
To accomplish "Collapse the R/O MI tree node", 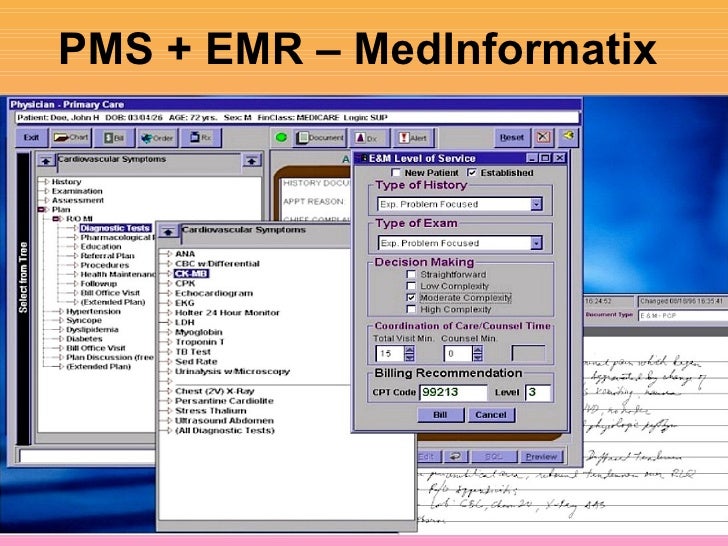I will [58, 219].
